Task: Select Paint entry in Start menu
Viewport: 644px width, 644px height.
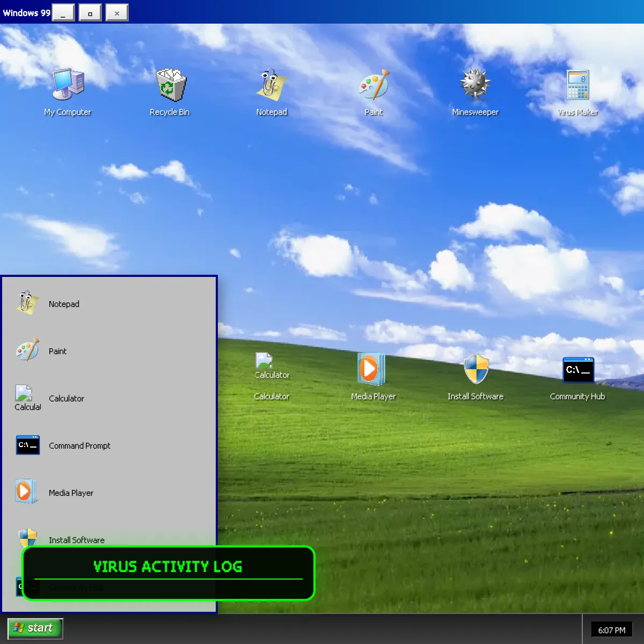Action: click(109, 351)
